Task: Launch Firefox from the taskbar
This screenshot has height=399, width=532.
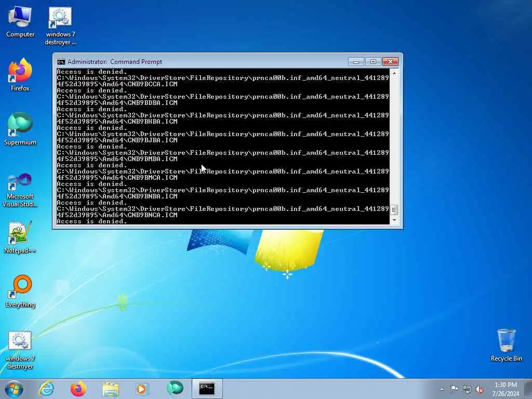Action: [x=78, y=389]
